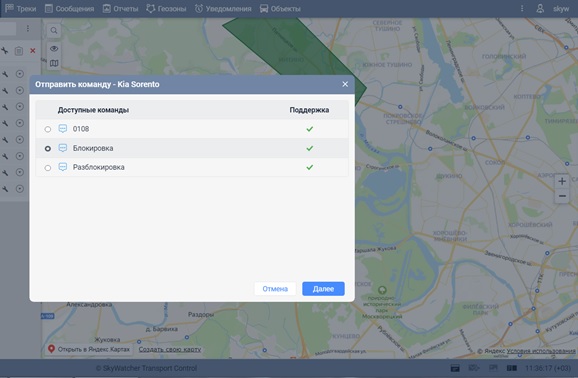Open the skyw account name
Screen dimensions: 578x378
pyautogui.click(x=561, y=8)
